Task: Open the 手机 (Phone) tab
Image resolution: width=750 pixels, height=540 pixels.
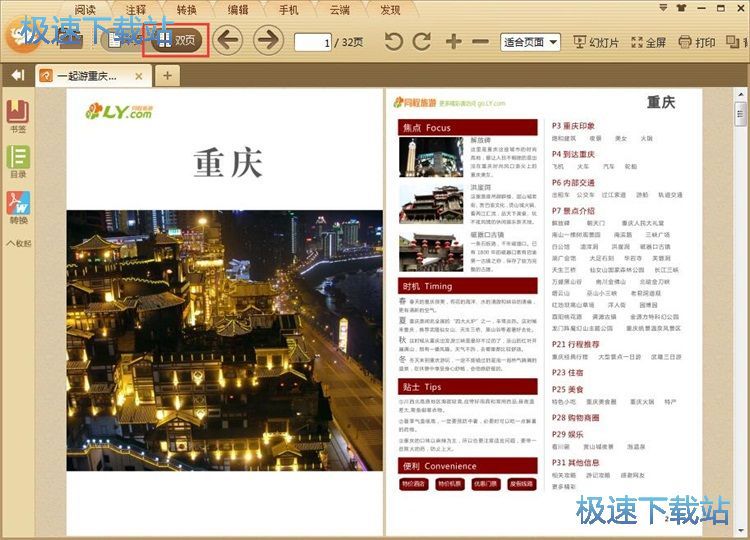Action: tap(288, 10)
